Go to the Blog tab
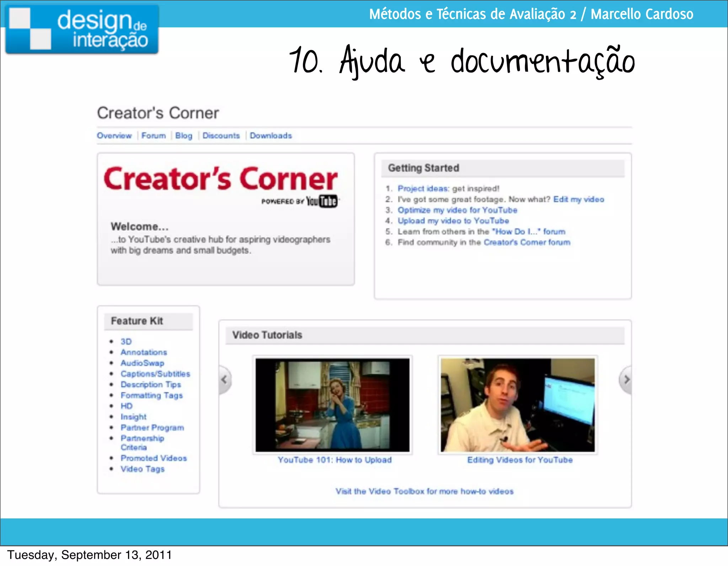This screenshot has height=566, width=728. (184, 136)
